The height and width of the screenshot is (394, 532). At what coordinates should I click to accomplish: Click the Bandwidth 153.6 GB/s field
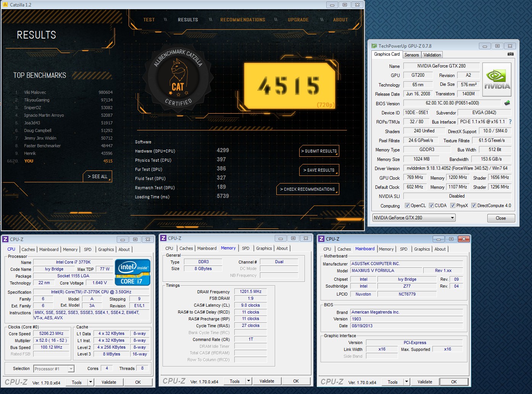(x=491, y=159)
